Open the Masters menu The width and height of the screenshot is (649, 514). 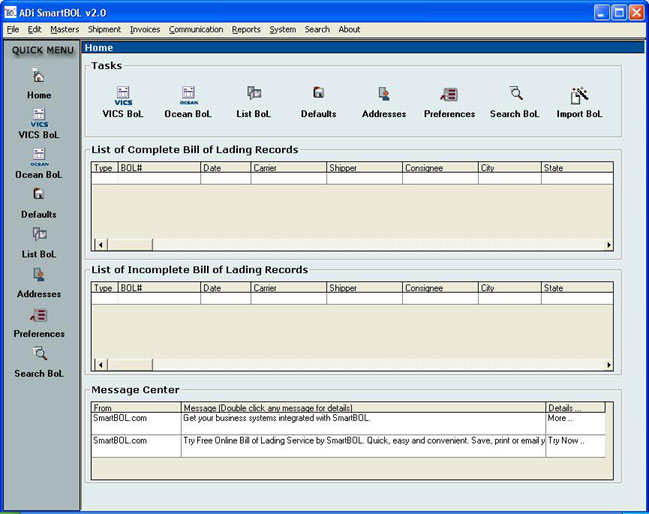pyautogui.click(x=65, y=29)
